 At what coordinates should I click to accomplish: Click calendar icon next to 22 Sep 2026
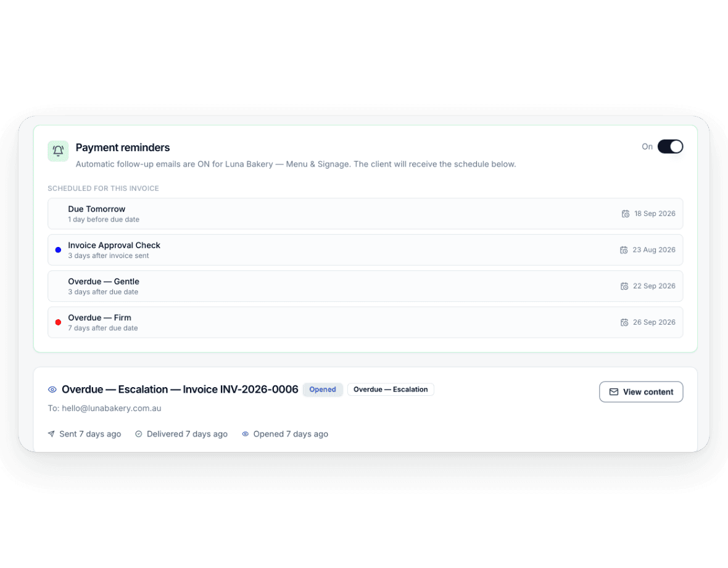[624, 286]
